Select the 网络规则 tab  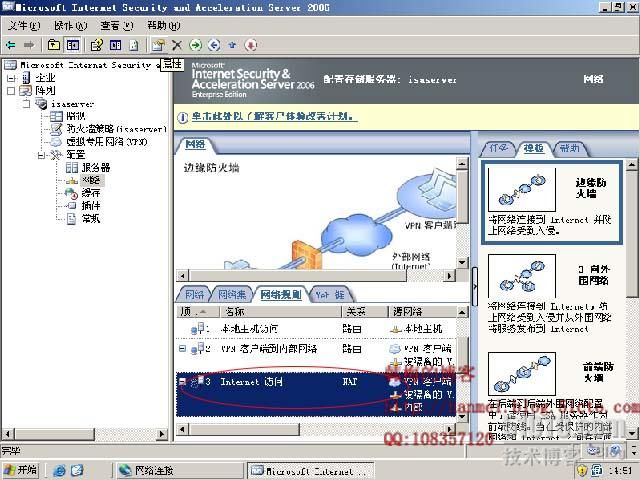[x=281, y=294]
